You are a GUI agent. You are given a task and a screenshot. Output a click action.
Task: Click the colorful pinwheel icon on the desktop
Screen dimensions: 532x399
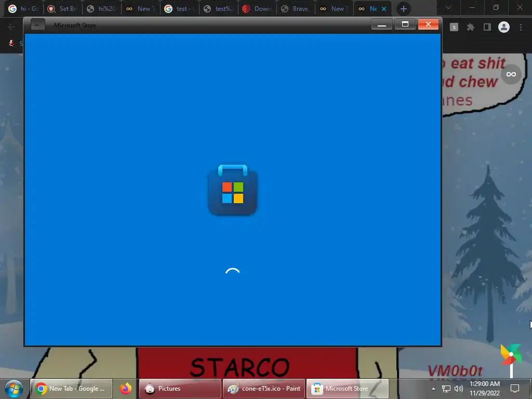(x=511, y=354)
